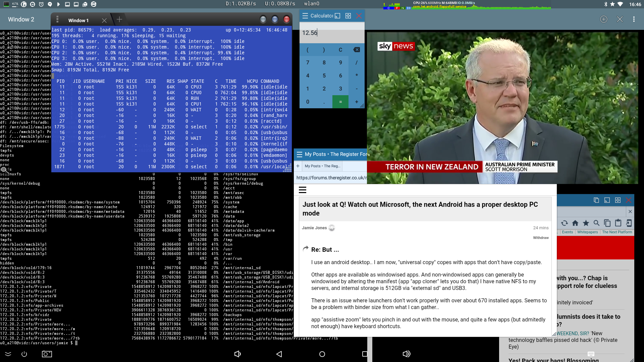
Task: Click the stacked-windows icon on right browser titlebar
Action: 596,200
